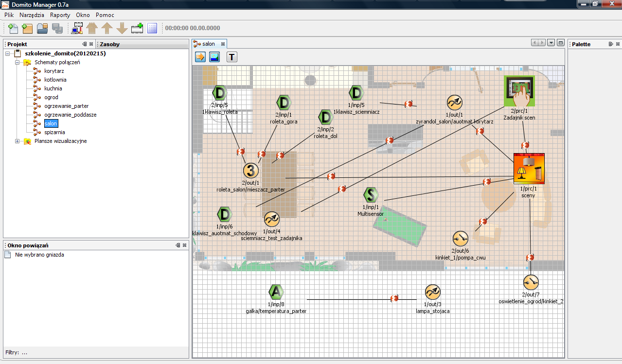Select the 1klawisz_sciemniacz input node icon
Viewport: 622px width, 364px height.
356,93
